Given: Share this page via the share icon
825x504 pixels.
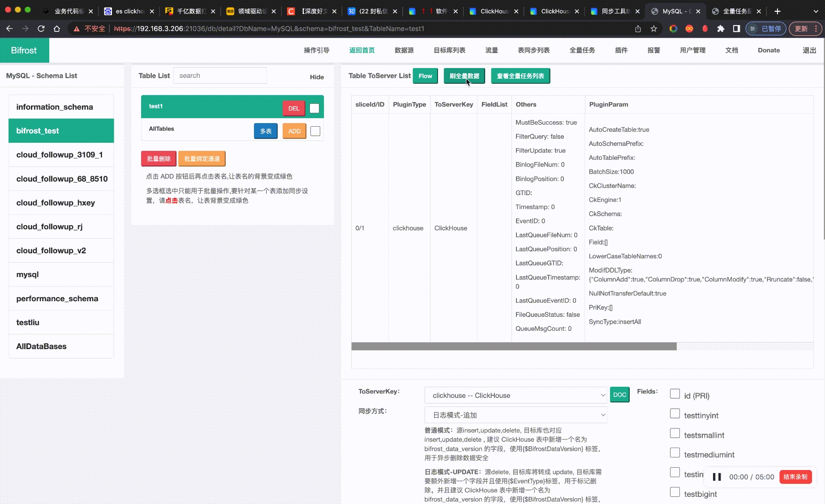Looking at the screenshot, I should pyautogui.click(x=638, y=29).
